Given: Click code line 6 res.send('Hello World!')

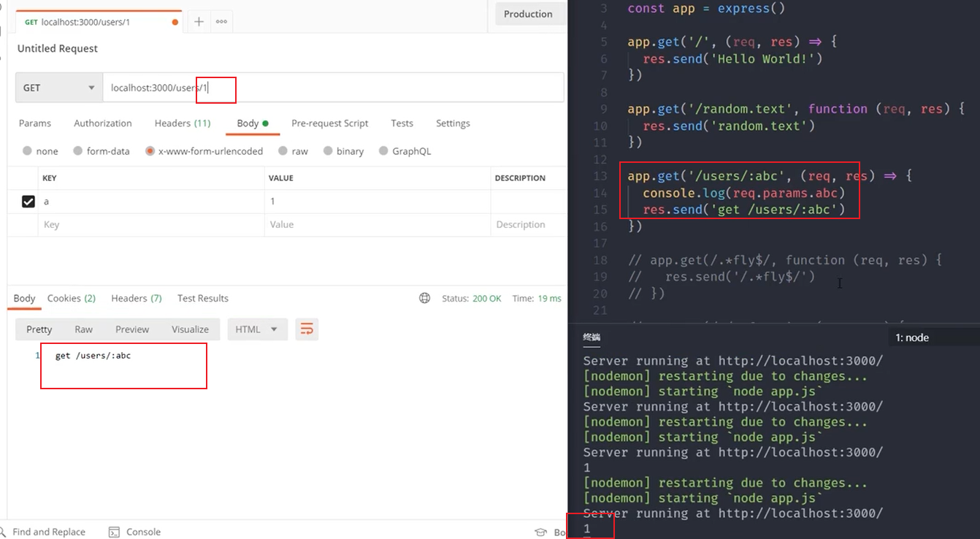Looking at the screenshot, I should coord(732,58).
